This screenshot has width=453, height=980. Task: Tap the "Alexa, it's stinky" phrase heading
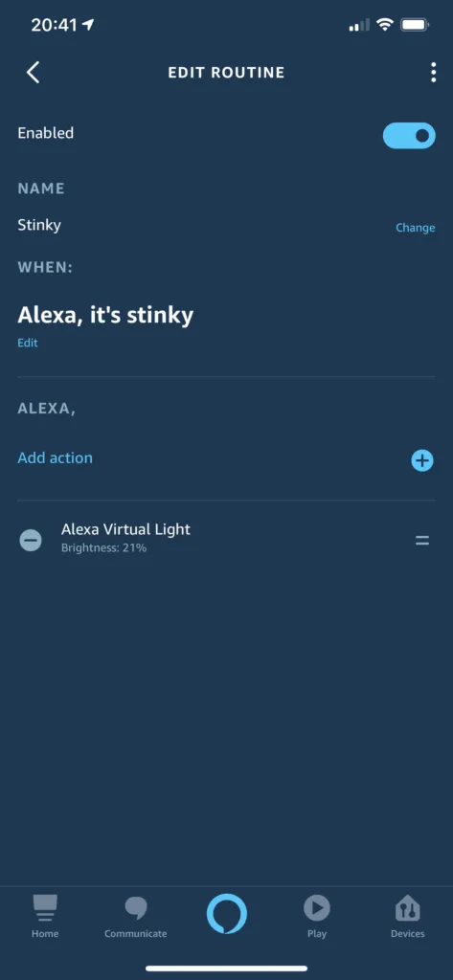(x=105, y=315)
